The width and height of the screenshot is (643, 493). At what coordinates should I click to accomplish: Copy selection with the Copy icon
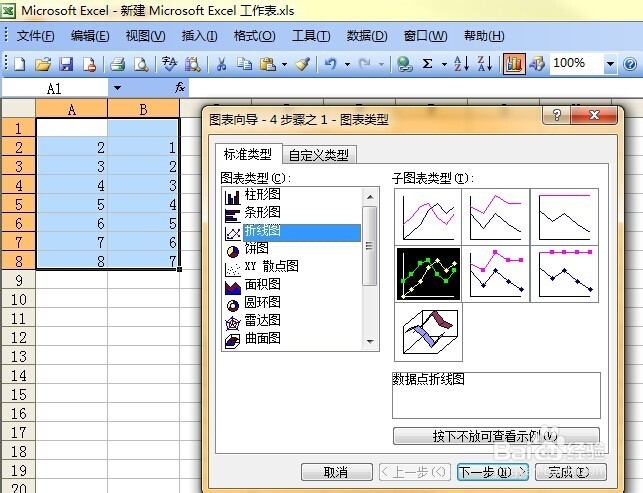click(x=245, y=64)
